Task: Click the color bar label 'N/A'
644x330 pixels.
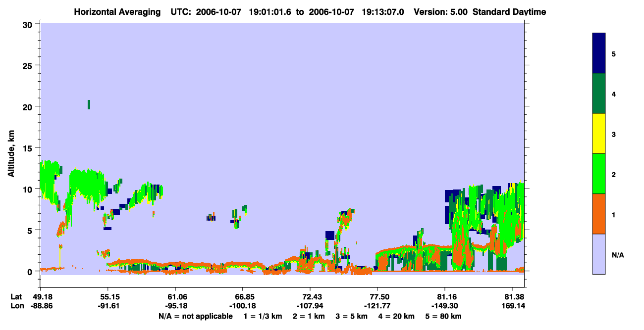Action: (617, 255)
